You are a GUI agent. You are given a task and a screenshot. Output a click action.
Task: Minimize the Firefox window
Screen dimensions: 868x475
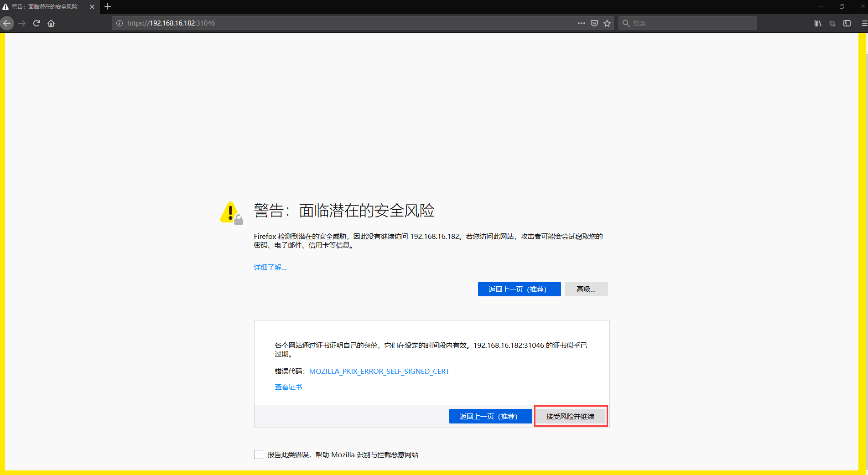pos(821,6)
